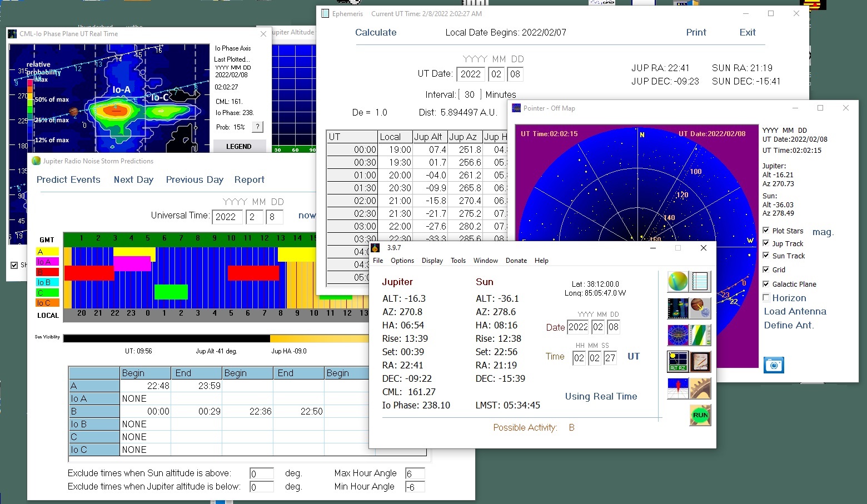Click the Sun Visibility bar
867x504 pixels.
pyautogui.click(x=216, y=338)
